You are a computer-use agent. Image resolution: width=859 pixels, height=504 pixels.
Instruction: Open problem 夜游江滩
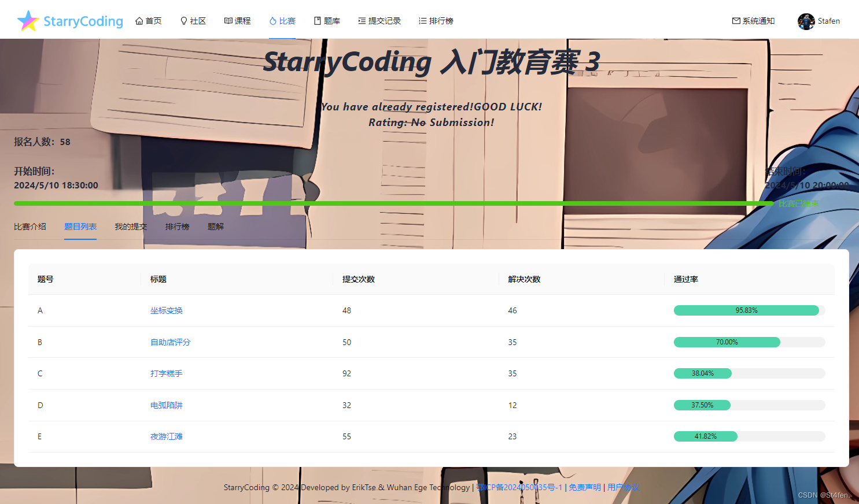click(x=167, y=436)
